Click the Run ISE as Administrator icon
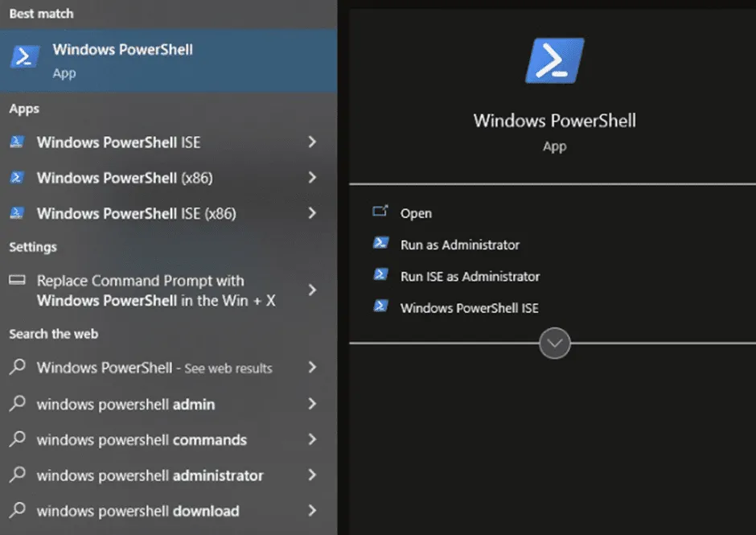This screenshot has width=756, height=535. tap(380, 275)
